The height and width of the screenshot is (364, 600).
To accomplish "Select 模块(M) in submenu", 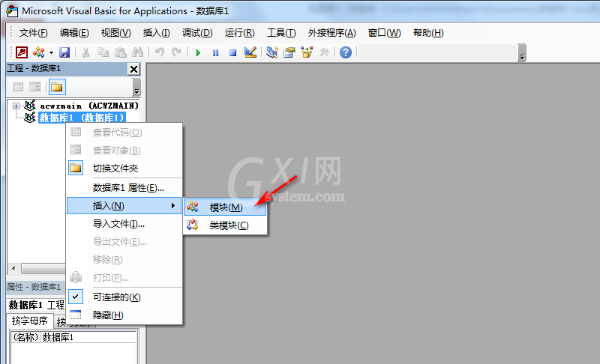I will point(225,207).
